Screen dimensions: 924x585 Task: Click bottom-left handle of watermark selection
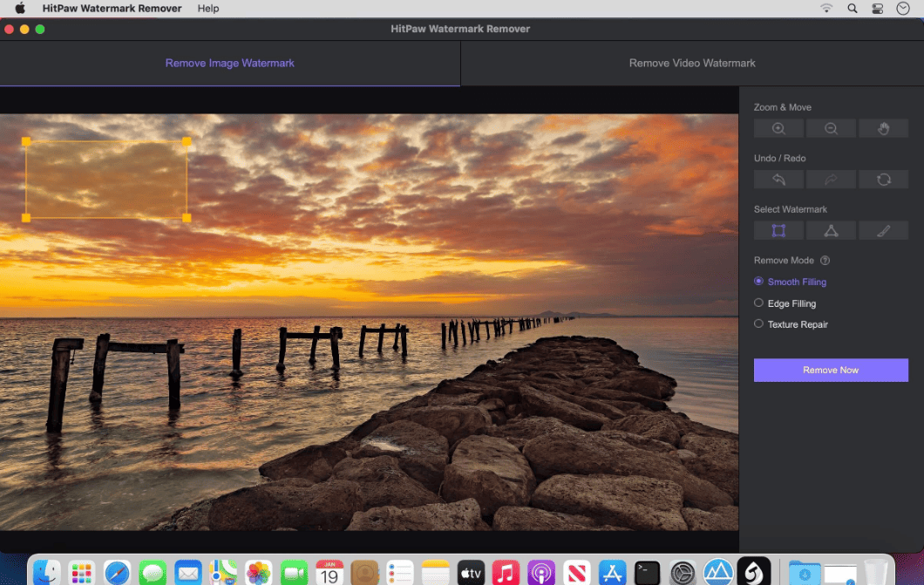26,218
